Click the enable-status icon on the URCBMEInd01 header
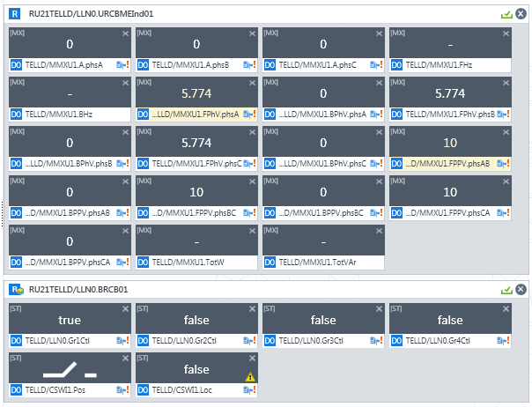 pos(506,15)
